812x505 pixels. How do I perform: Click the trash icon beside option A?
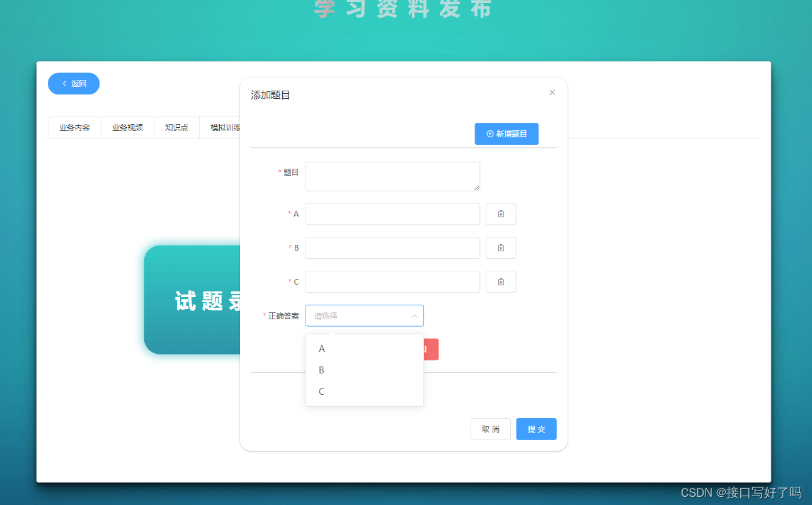click(x=501, y=214)
